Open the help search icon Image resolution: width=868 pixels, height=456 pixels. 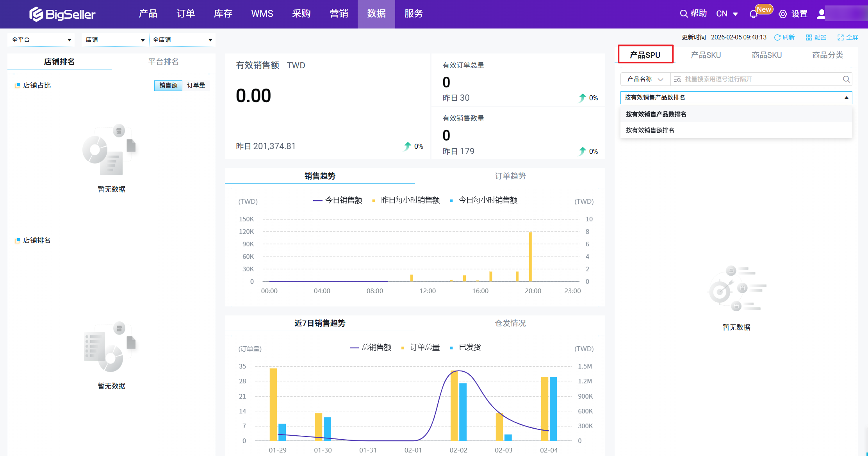coord(684,14)
